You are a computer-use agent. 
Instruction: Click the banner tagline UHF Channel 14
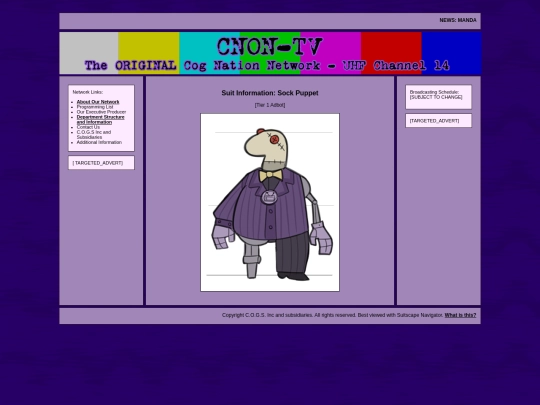coord(396,65)
